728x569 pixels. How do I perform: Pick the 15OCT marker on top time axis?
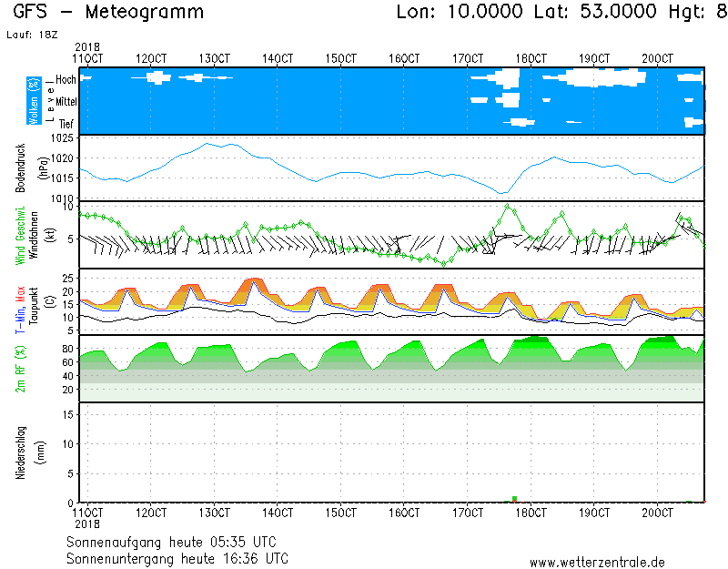coord(340,58)
